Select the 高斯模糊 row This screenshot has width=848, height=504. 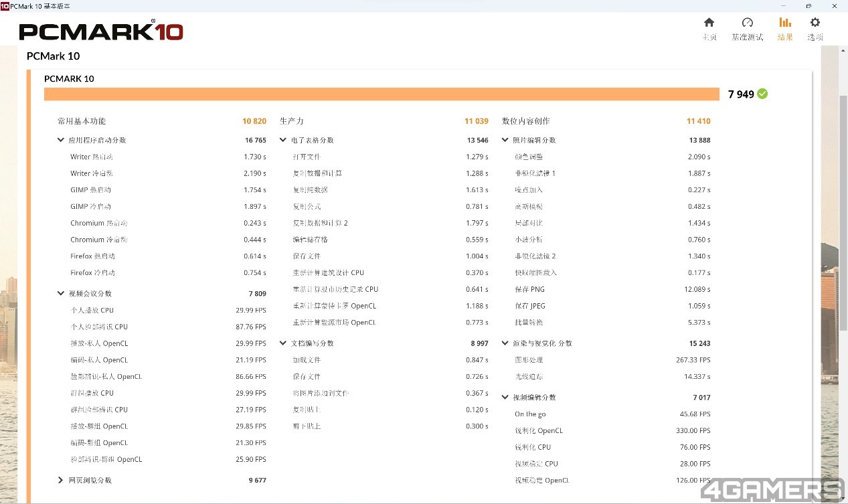[x=612, y=207]
